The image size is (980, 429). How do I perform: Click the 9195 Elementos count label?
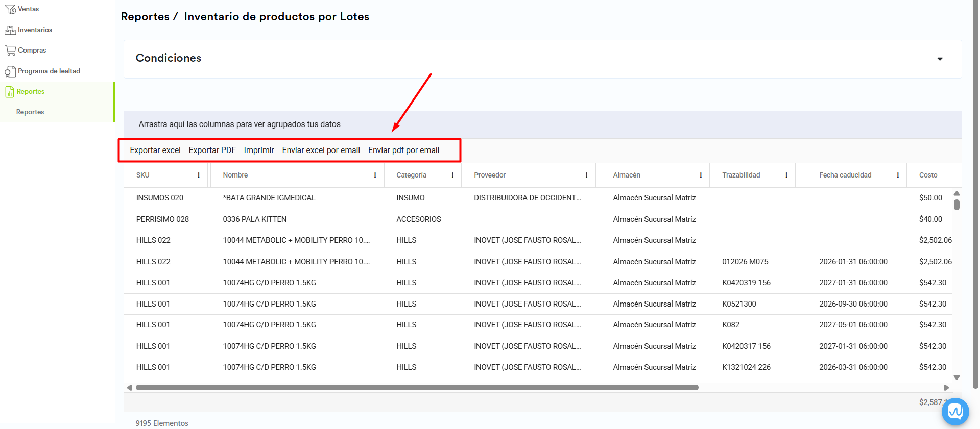point(162,423)
